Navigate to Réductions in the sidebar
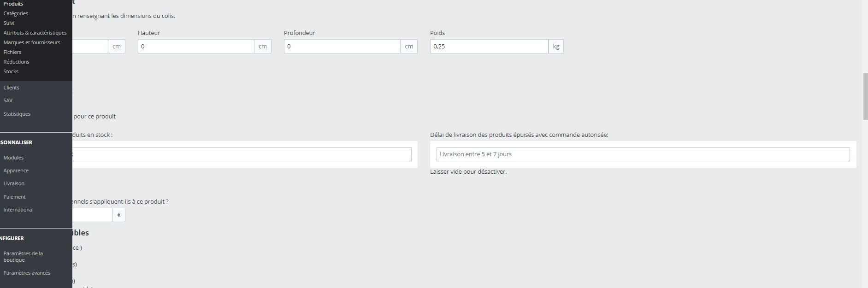Image resolution: width=868 pixels, height=288 pixels. [16, 62]
